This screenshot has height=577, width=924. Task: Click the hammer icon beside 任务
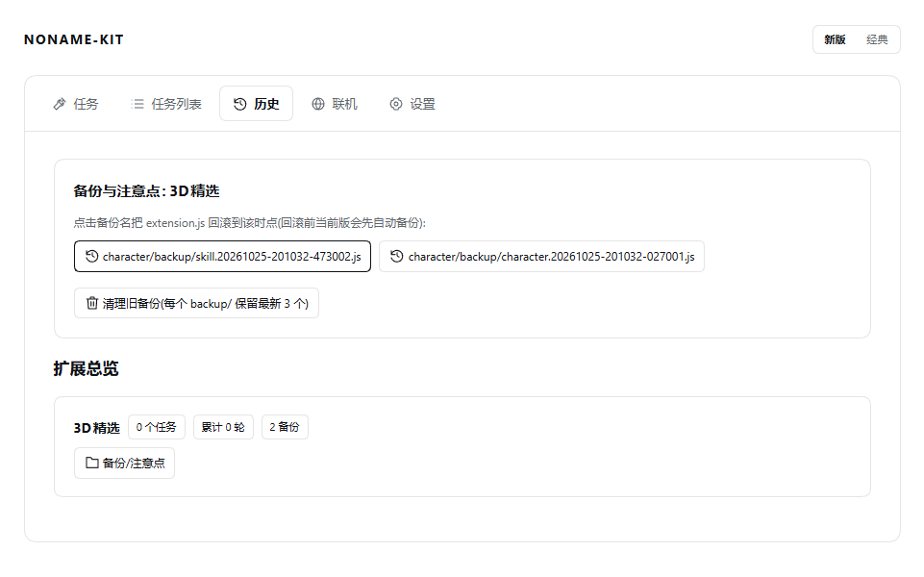tap(60, 104)
